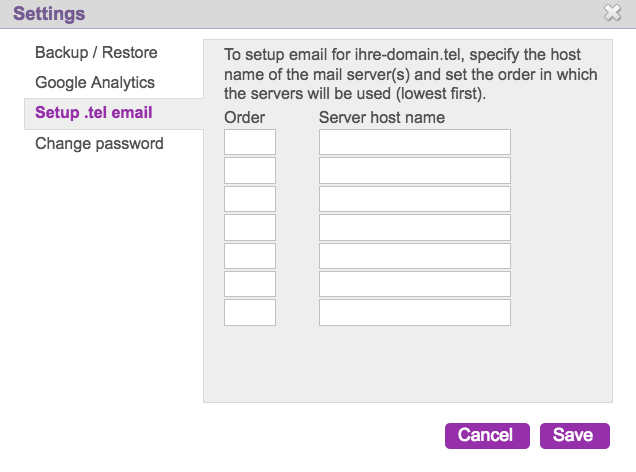636x472 pixels.
Task: Focus the last Server host name field
Action: click(x=415, y=312)
